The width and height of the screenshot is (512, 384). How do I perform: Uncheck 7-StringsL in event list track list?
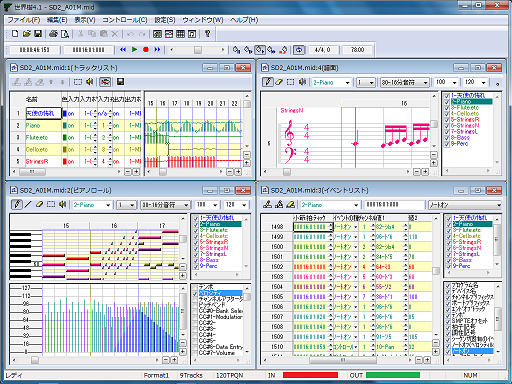(449, 254)
